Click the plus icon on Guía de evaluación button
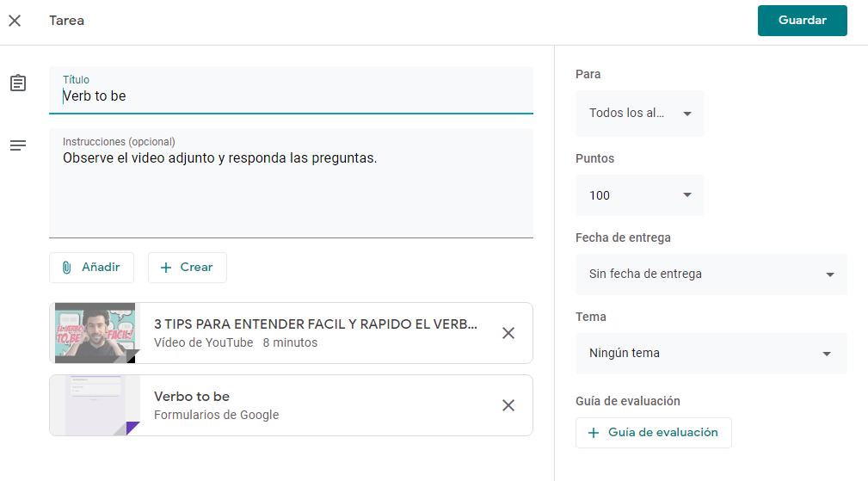Image resolution: width=868 pixels, height=481 pixels. (594, 433)
